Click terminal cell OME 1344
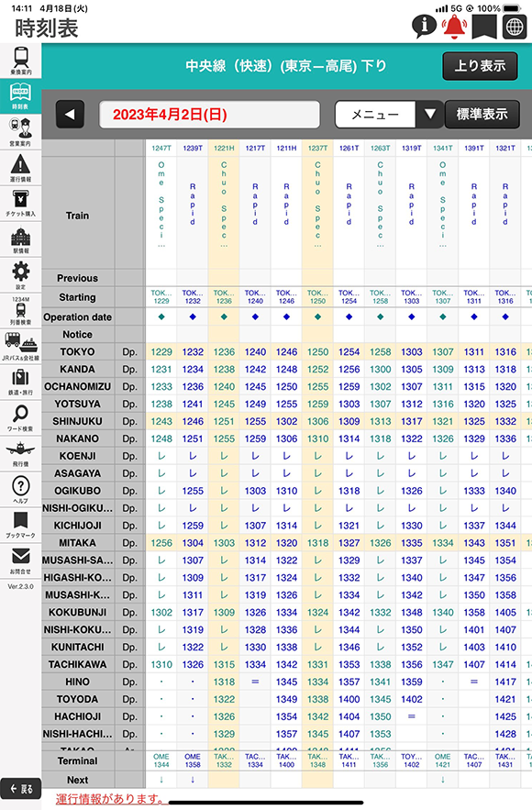532x810 pixels. click(x=161, y=760)
